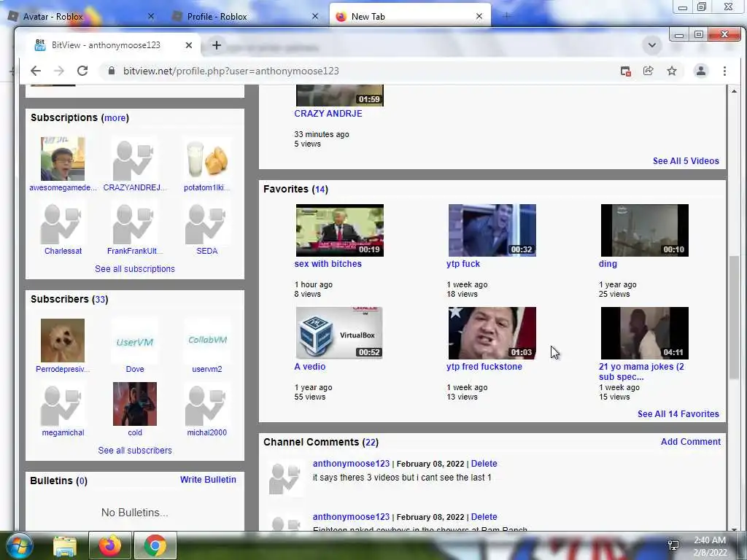Open anthonymoose123 link on first comment
Screen dimensions: 747x560
(x=351, y=464)
